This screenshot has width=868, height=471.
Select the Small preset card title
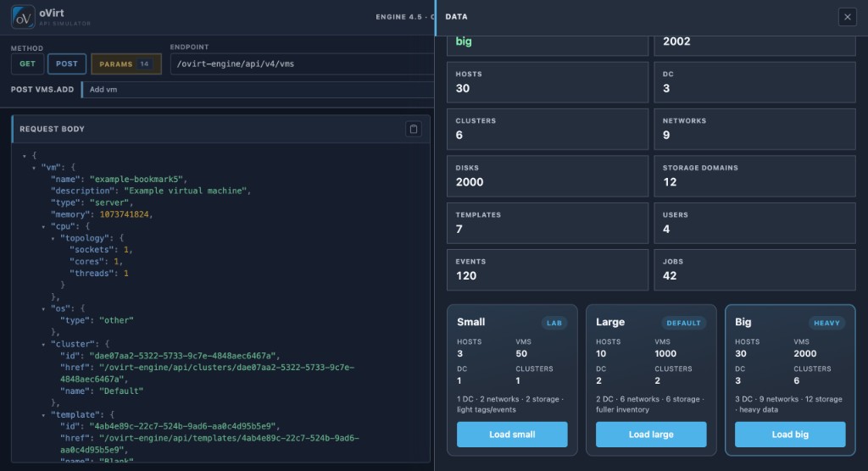tap(470, 322)
